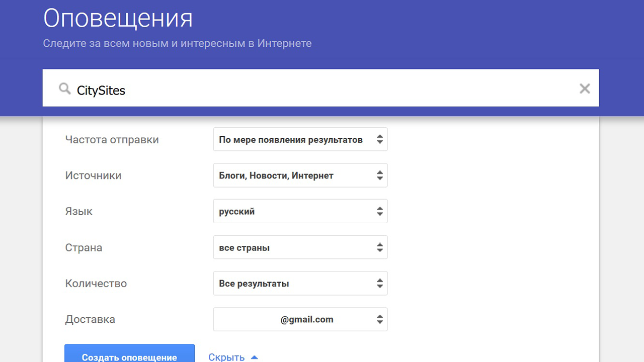Click the Частота отправки label
This screenshot has height=362, width=644.
click(x=112, y=140)
